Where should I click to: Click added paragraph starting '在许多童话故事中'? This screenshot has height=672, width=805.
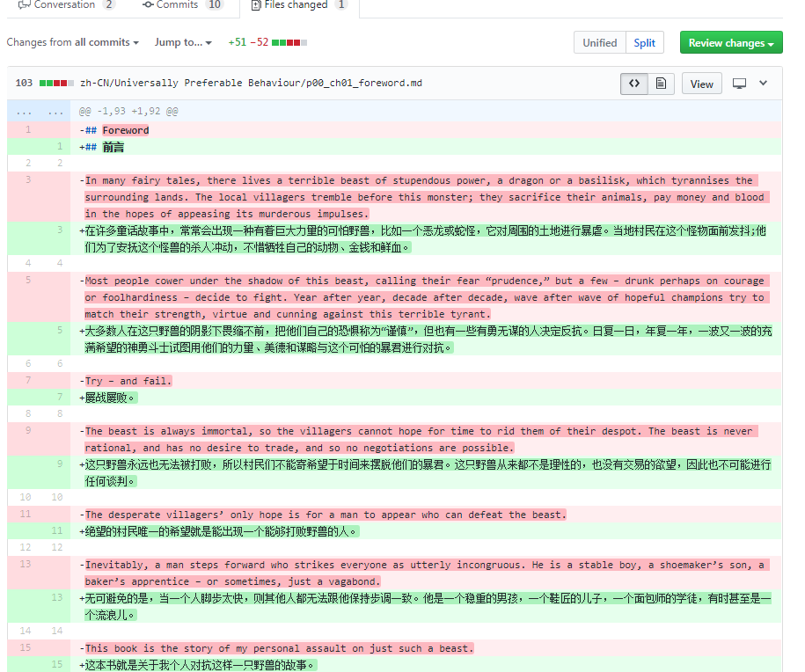pyautogui.click(x=425, y=239)
